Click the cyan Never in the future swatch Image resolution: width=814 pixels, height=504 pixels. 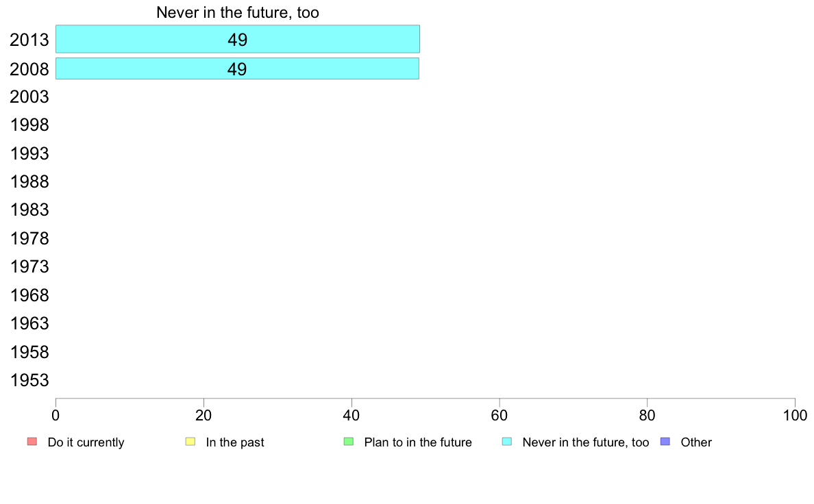pyautogui.click(x=507, y=442)
